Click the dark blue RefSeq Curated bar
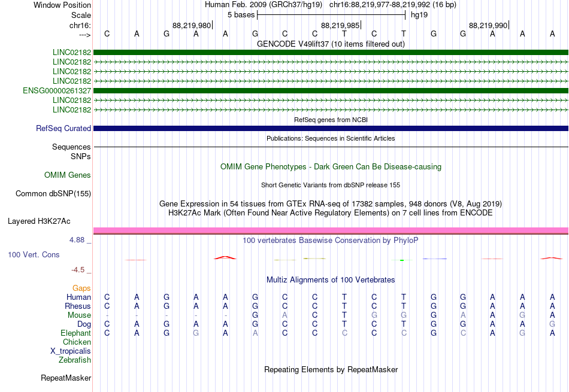 pos(331,128)
